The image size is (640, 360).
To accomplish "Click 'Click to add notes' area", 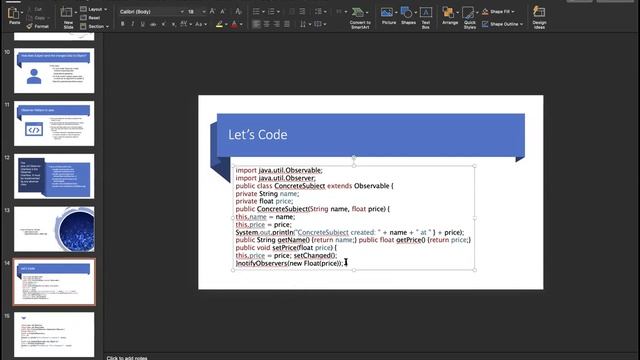I will click(127, 358).
